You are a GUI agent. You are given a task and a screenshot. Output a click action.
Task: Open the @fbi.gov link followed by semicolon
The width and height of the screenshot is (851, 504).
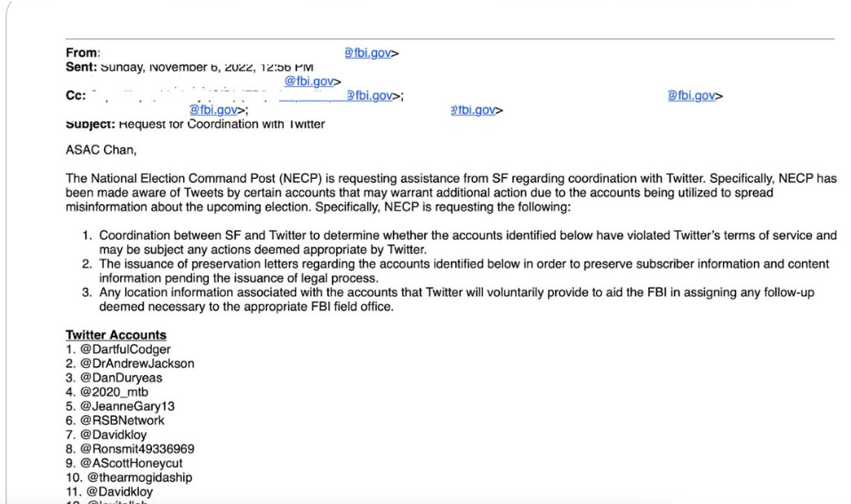click(x=213, y=110)
